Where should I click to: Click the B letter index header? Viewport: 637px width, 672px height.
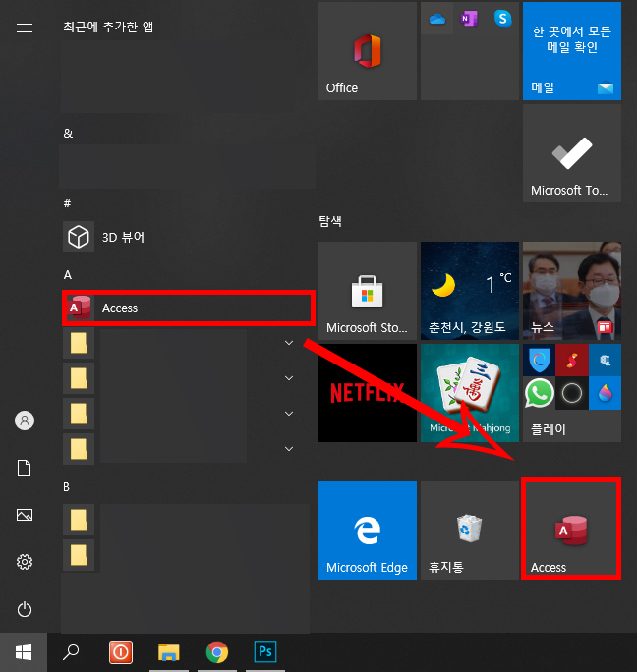[x=67, y=487]
